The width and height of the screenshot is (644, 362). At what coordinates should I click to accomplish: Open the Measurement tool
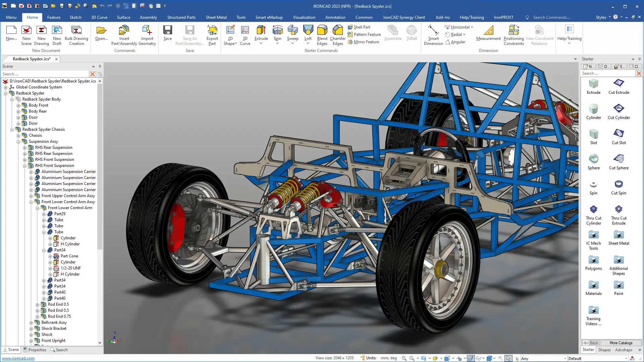point(488,31)
